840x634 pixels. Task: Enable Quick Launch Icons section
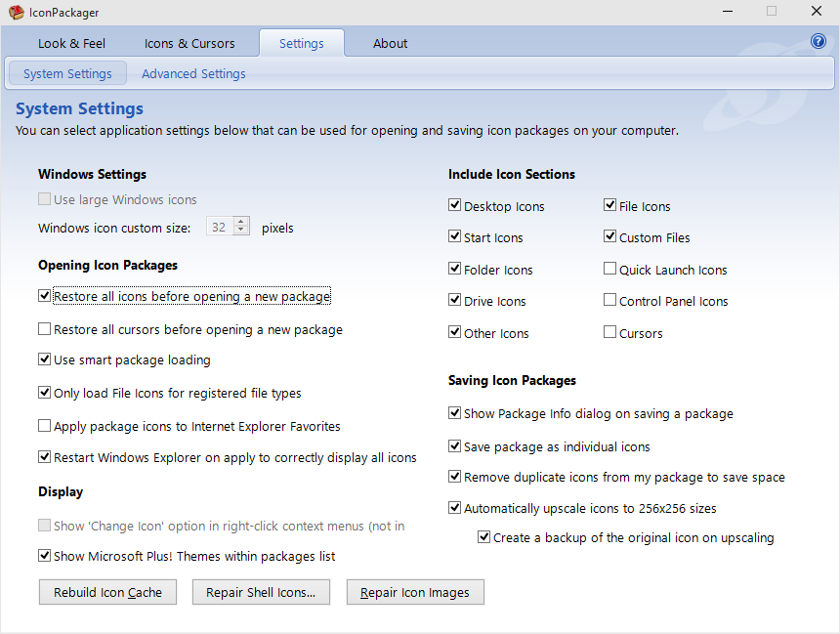pos(609,269)
